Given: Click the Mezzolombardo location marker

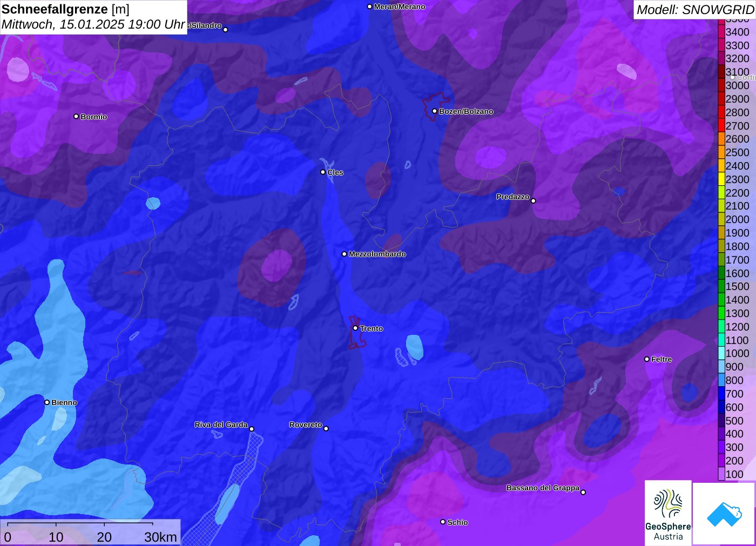Looking at the screenshot, I should coord(345,254).
